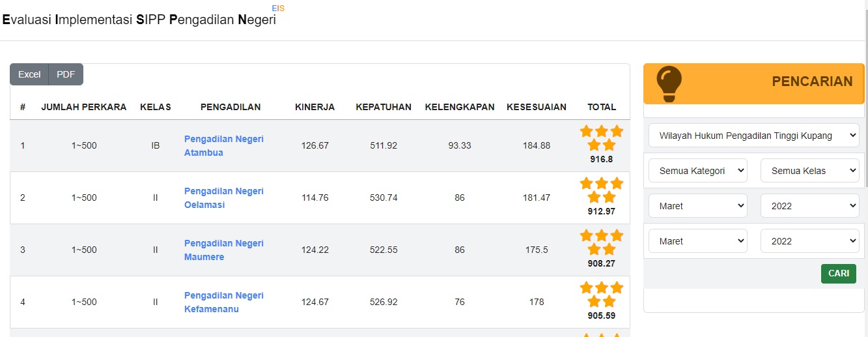Sort by TOTAL column header

coord(602,107)
